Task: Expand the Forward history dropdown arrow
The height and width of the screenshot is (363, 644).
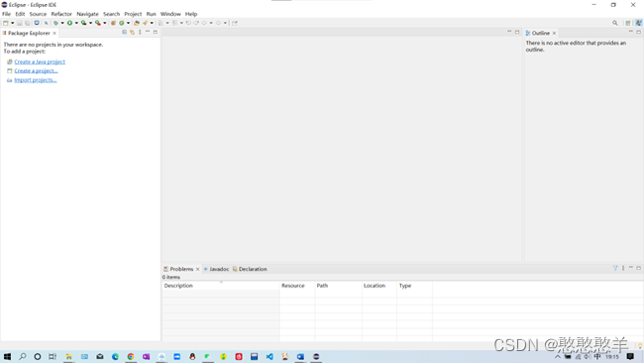Action: tap(225, 23)
